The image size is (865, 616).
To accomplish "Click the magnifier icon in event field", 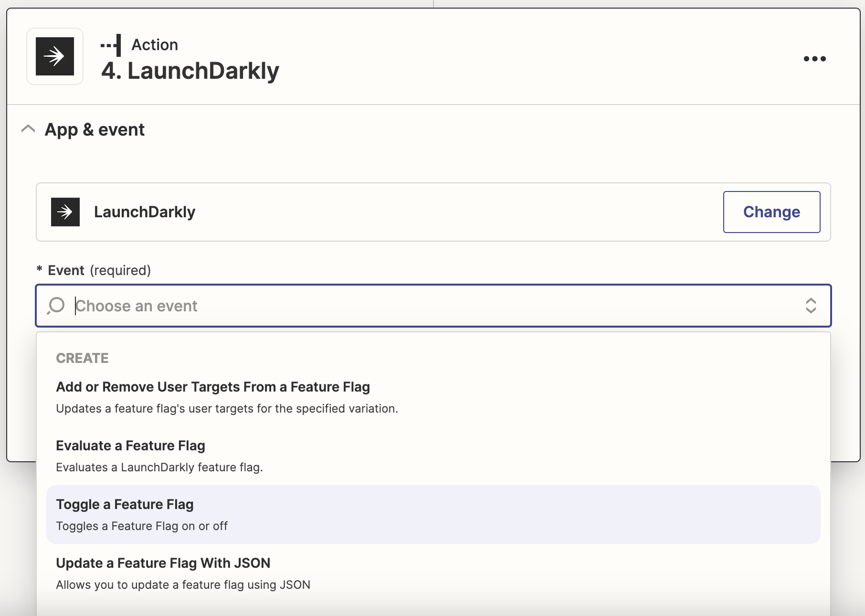I will [56, 306].
